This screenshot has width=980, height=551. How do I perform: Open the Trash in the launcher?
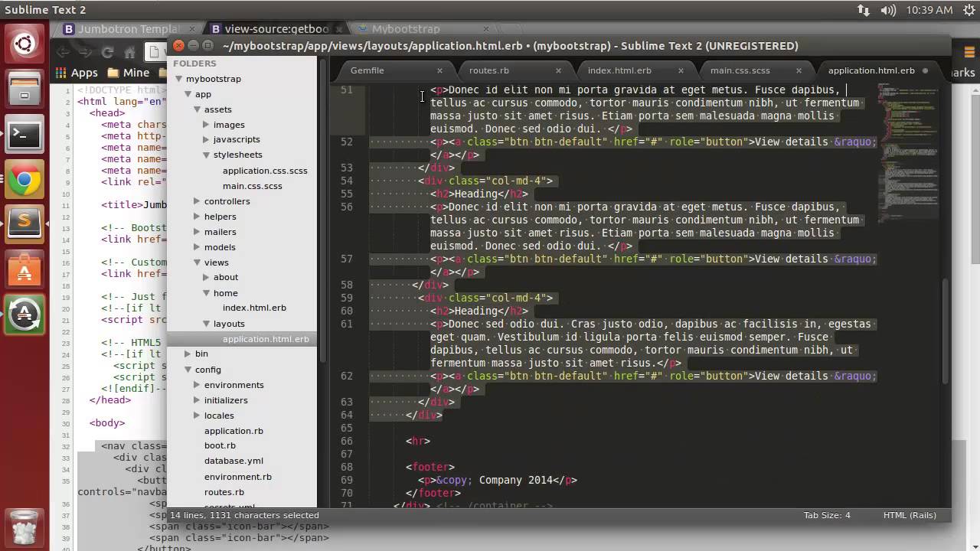[24, 527]
